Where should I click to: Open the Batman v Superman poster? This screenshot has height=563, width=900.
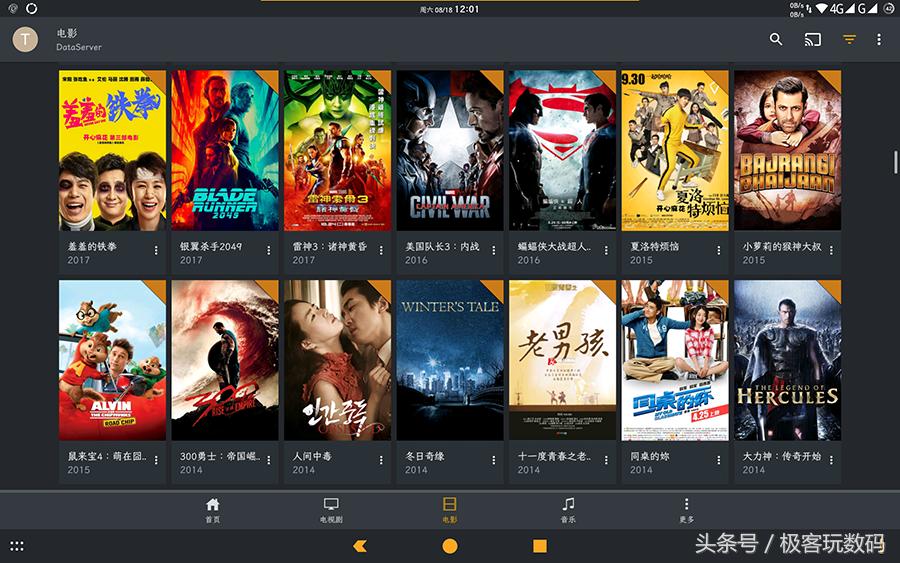562,150
